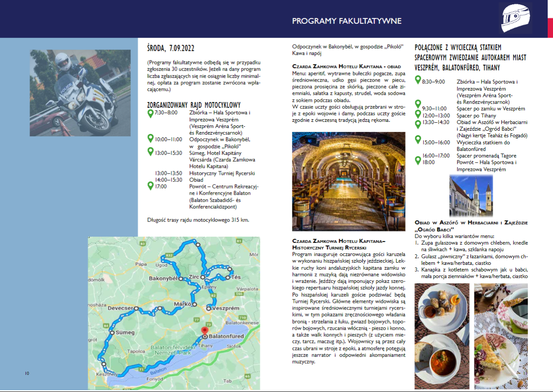This screenshot has height=392, width=553.
Task: Click the red destination pin above Balatonfüred
Action: 204,332
